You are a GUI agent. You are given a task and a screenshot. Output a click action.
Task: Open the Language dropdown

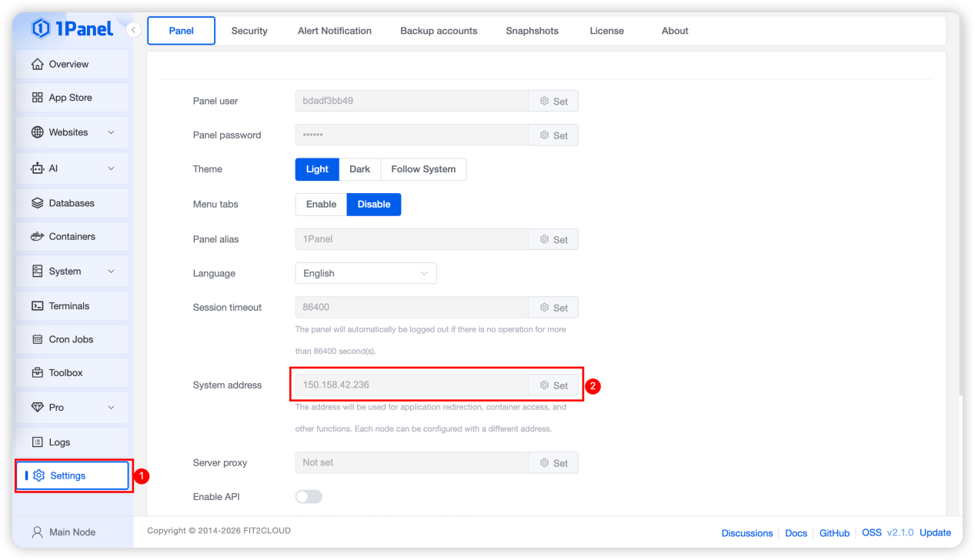click(366, 273)
